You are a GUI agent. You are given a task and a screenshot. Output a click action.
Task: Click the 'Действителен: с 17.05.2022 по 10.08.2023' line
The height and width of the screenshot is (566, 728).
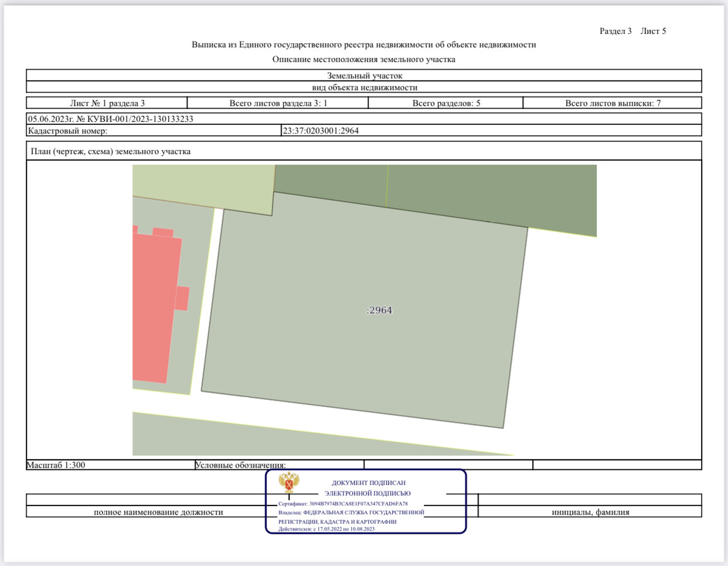326,529
